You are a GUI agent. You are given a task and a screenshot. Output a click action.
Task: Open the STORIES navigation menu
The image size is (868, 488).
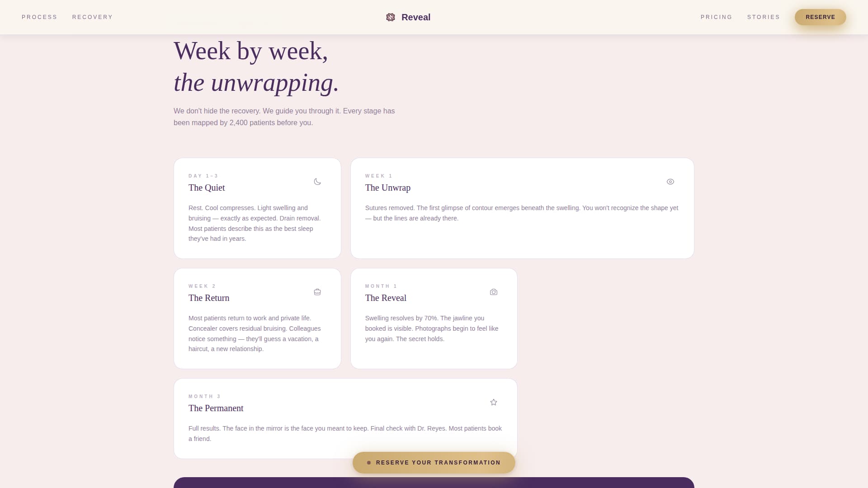click(764, 17)
